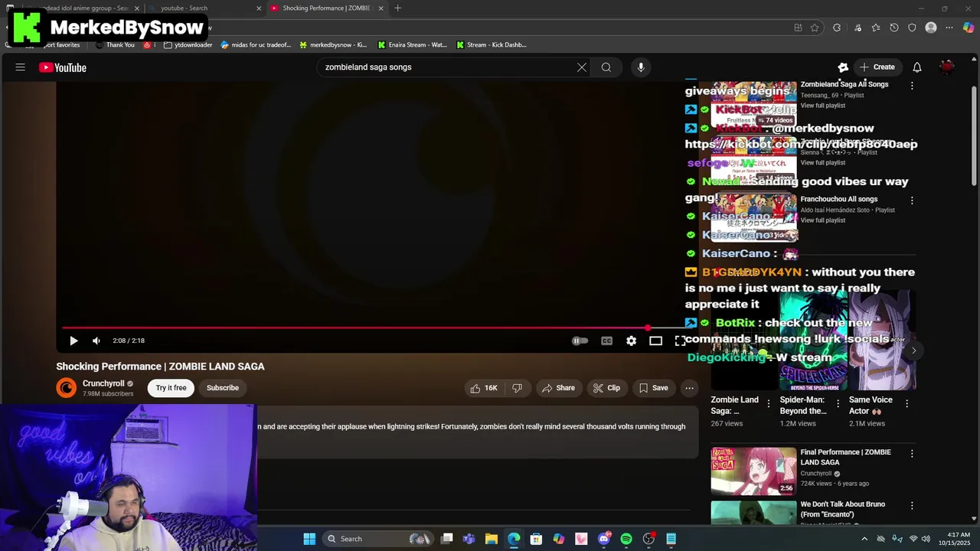Open options for Franchouchou All songs playlist
The image size is (980, 551).
tap(912, 201)
